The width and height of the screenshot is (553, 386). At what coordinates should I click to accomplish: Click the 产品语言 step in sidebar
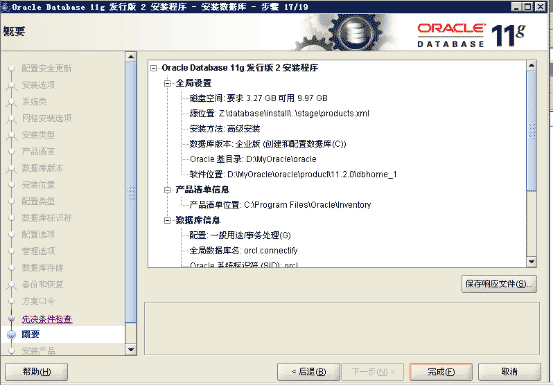pyautogui.click(x=38, y=151)
